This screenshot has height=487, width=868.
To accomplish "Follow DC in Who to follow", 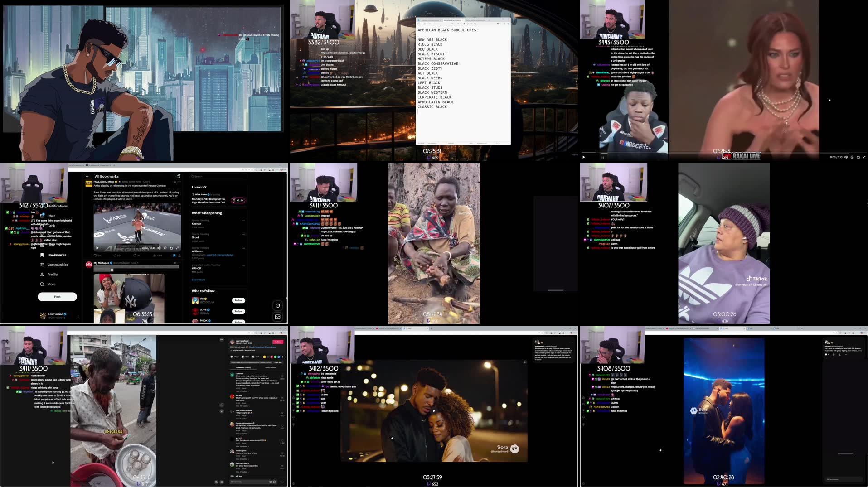I will point(238,300).
